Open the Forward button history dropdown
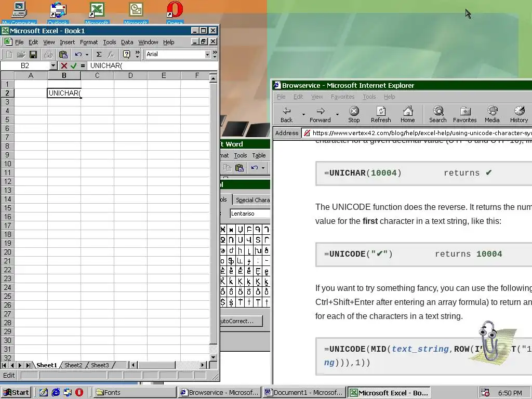Image resolution: width=532 pixels, height=399 pixels. [x=337, y=115]
